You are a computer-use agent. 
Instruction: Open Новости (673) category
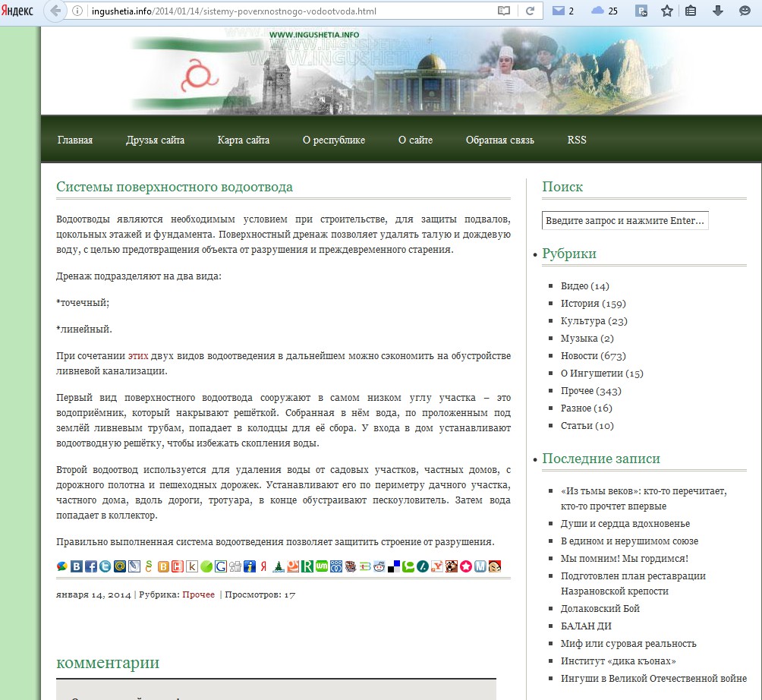click(x=594, y=356)
